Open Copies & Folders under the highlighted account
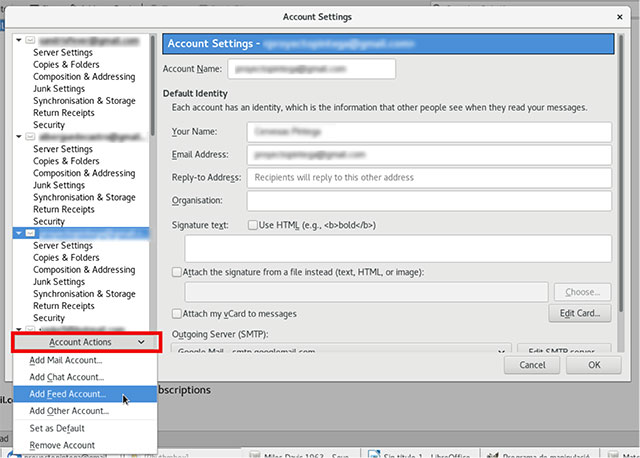640x458 pixels. [x=66, y=258]
